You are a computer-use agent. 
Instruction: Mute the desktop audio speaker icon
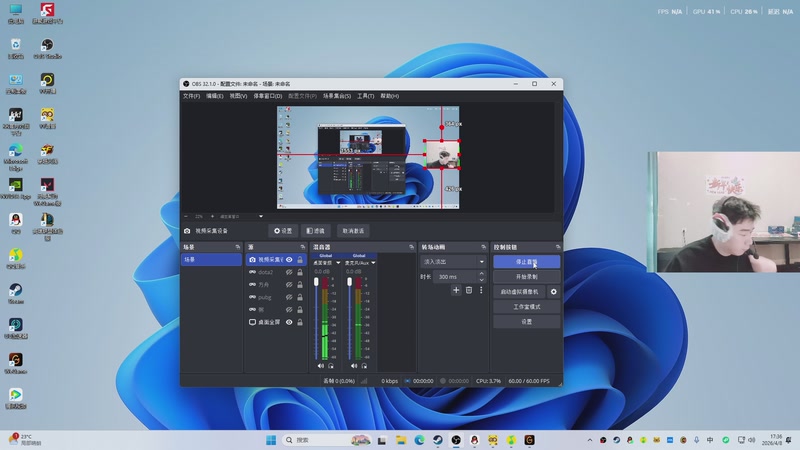coord(319,366)
